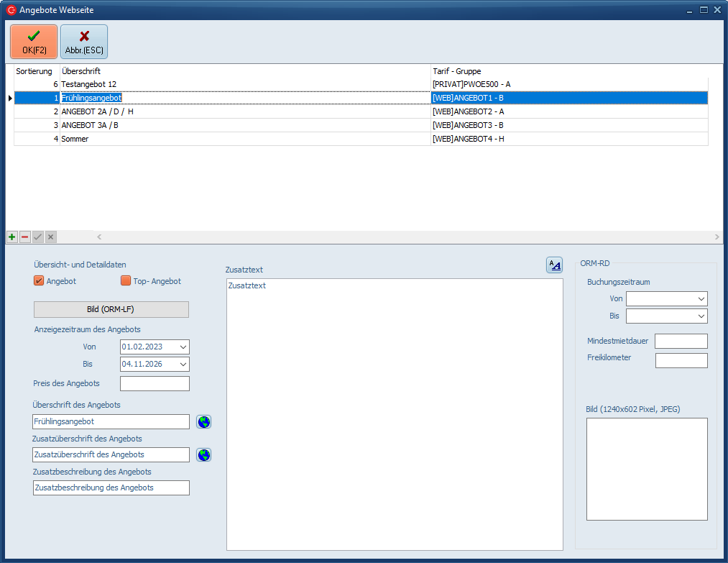Confirm with the OK(F2) button

[x=34, y=42]
